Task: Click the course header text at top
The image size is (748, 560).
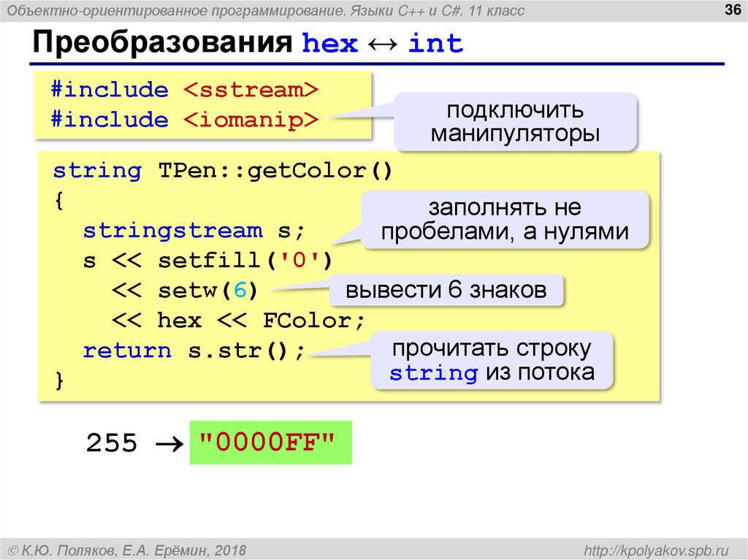Action: (266, 10)
